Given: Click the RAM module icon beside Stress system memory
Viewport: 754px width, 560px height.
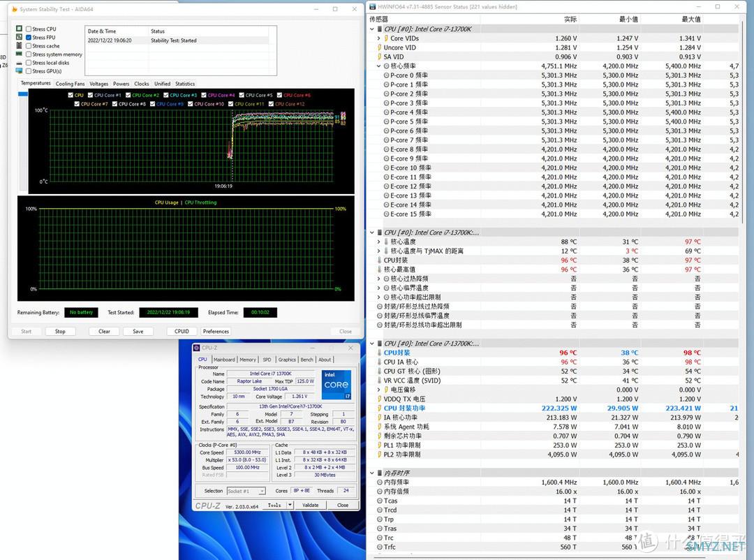Looking at the screenshot, I should (20, 54).
